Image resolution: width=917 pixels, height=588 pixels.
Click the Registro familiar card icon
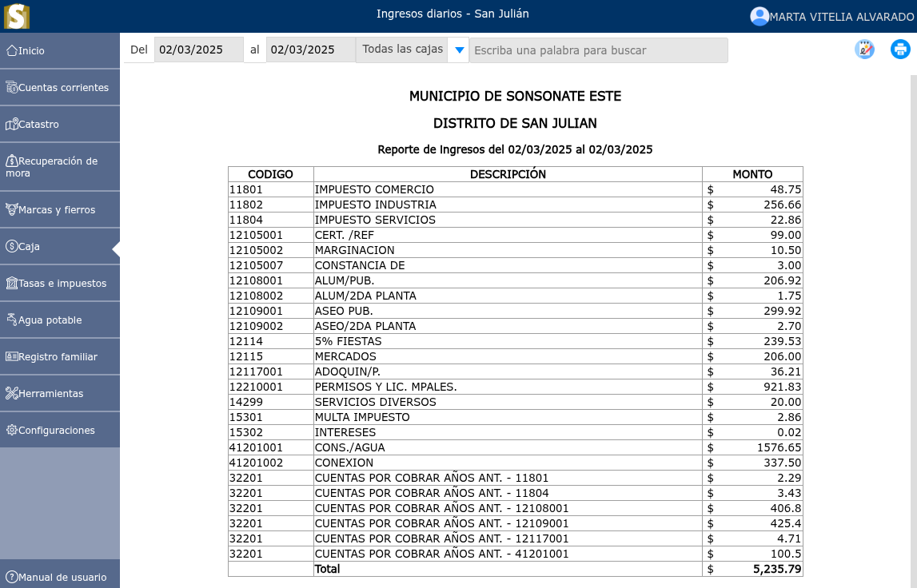click(12, 356)
